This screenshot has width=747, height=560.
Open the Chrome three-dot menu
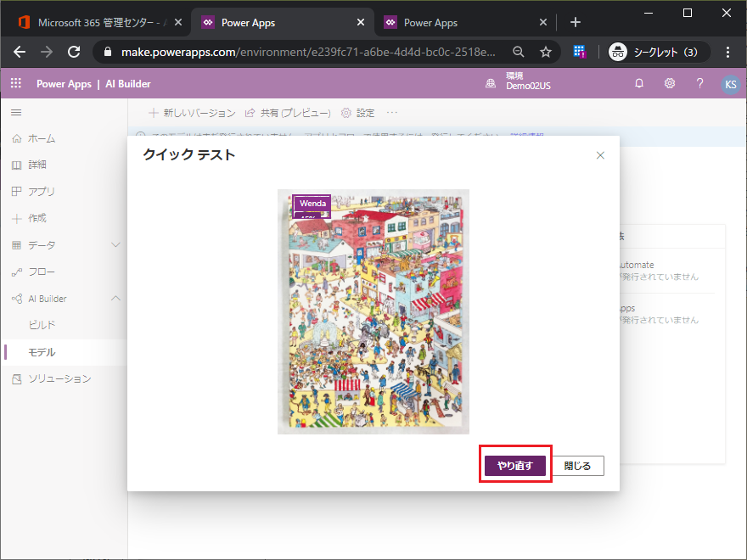pos(727,52)
